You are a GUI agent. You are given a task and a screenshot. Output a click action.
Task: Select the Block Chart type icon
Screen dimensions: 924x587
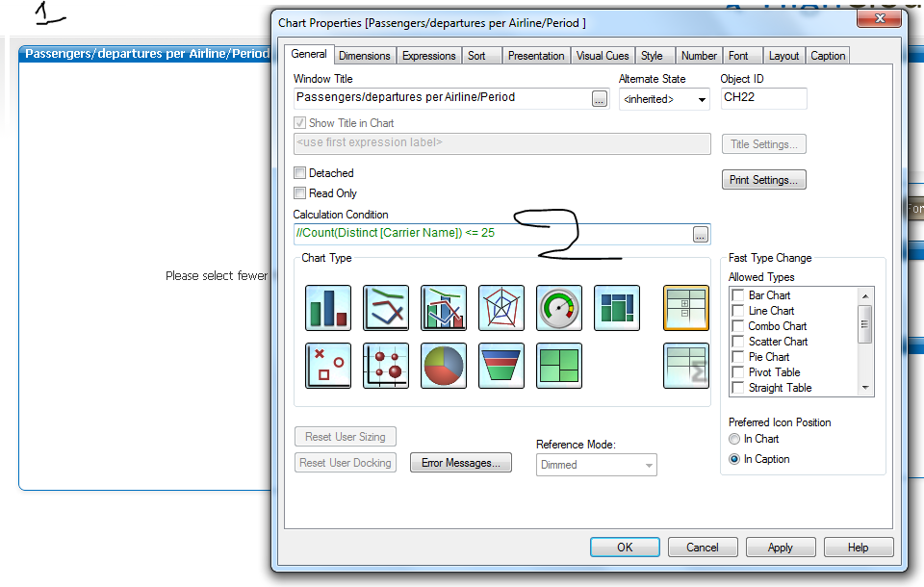559,366
